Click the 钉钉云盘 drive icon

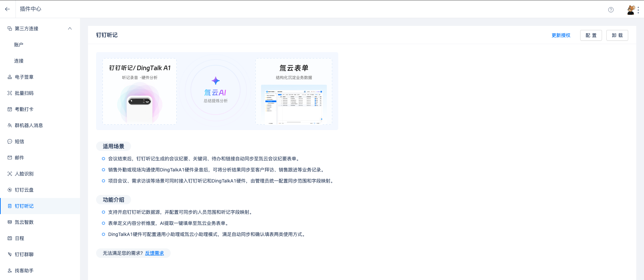pyautogui.click(x=10, y=190)
